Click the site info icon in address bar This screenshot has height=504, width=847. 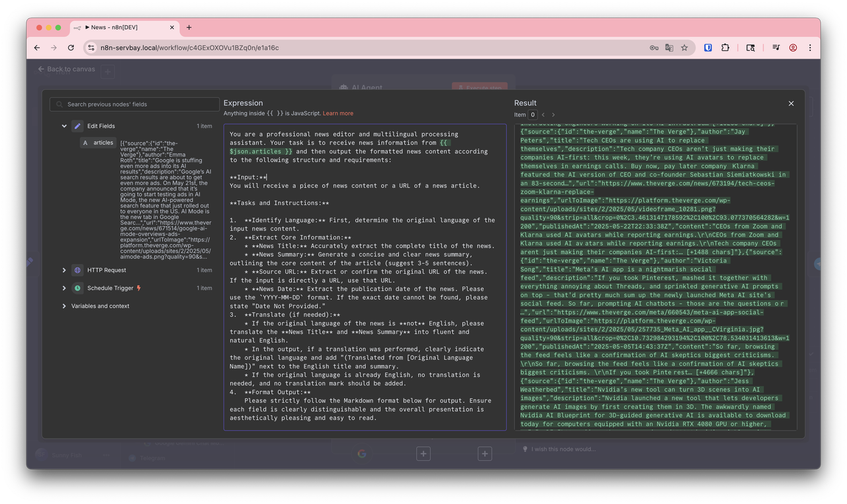click(92, 48)
